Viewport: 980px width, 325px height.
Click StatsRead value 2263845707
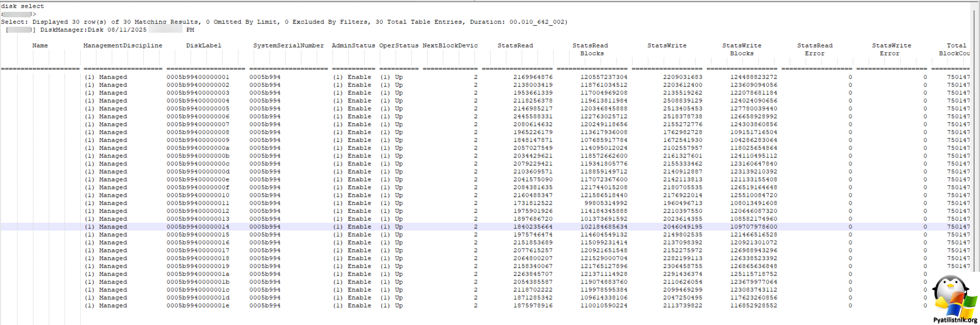click(x=533, y=274)
